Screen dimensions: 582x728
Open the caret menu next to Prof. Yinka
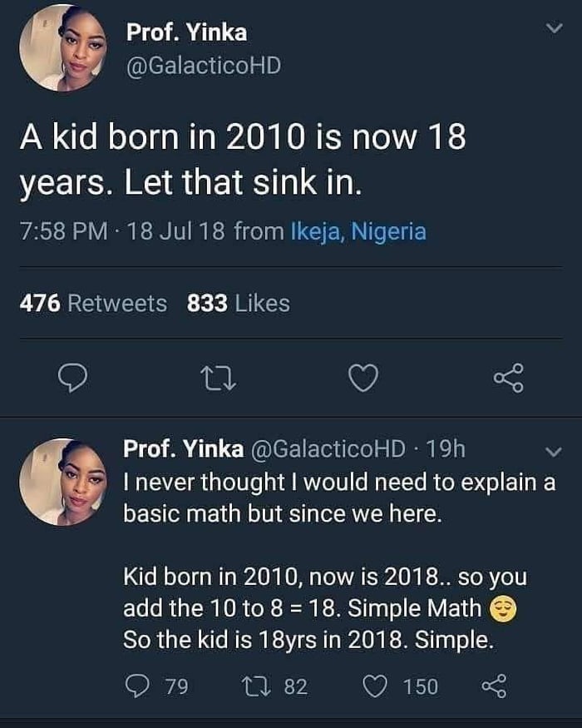553,27
